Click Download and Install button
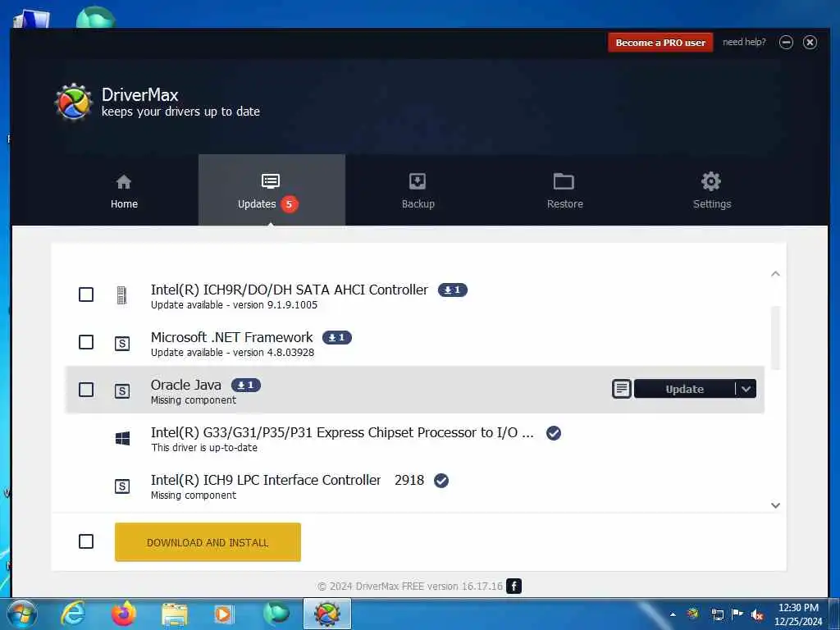 (208, 542)
